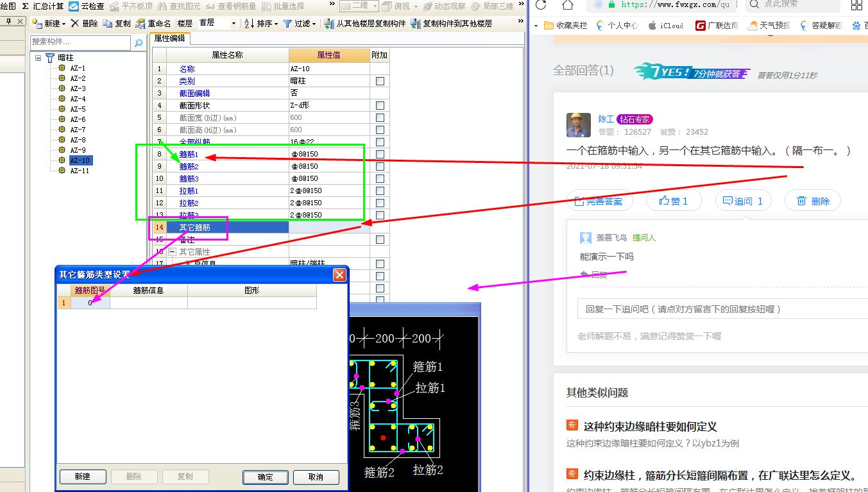Screen dimensions: 868x492
Task: Select AZ-11 in component tree
Action: pos(80,171)
